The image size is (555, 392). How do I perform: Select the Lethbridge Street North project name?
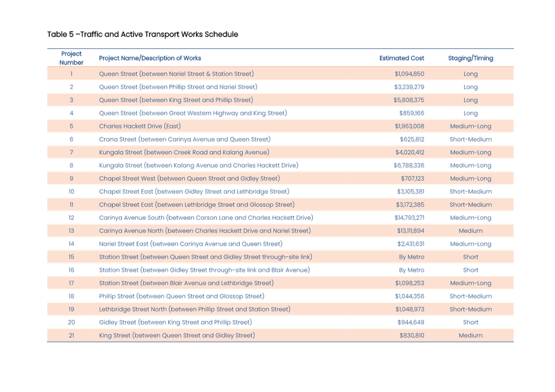(x=194, y=310)
